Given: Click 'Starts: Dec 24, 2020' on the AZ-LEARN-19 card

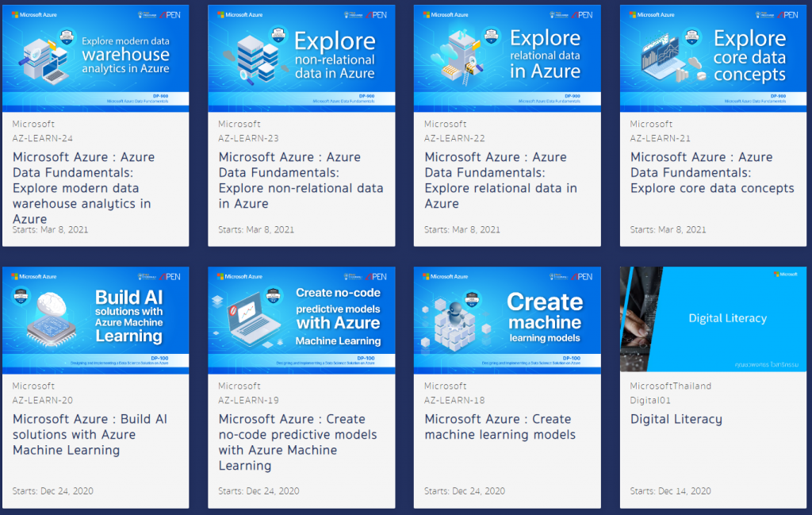Looking at the screenshot, I should tap(259, 490).
